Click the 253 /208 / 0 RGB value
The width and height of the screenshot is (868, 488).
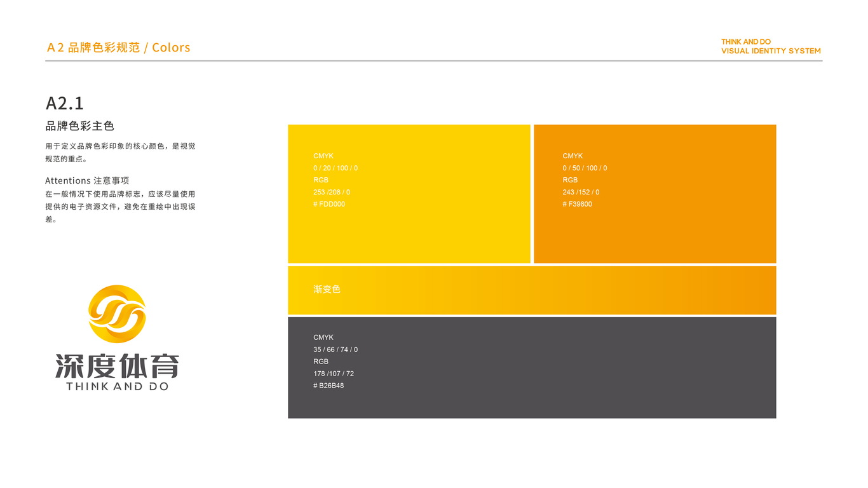332,192
